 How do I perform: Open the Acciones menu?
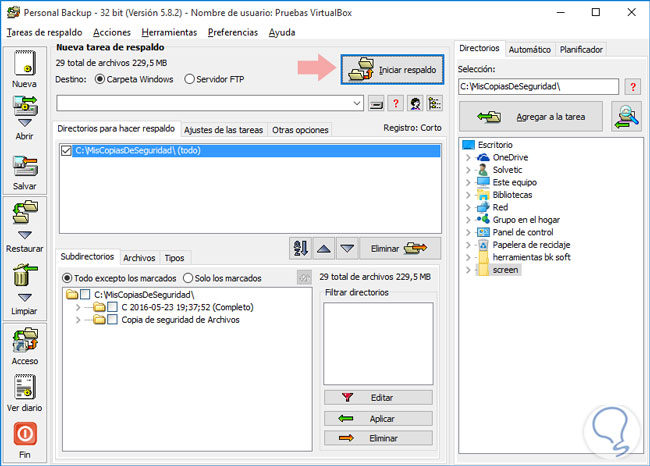(112, 32)
